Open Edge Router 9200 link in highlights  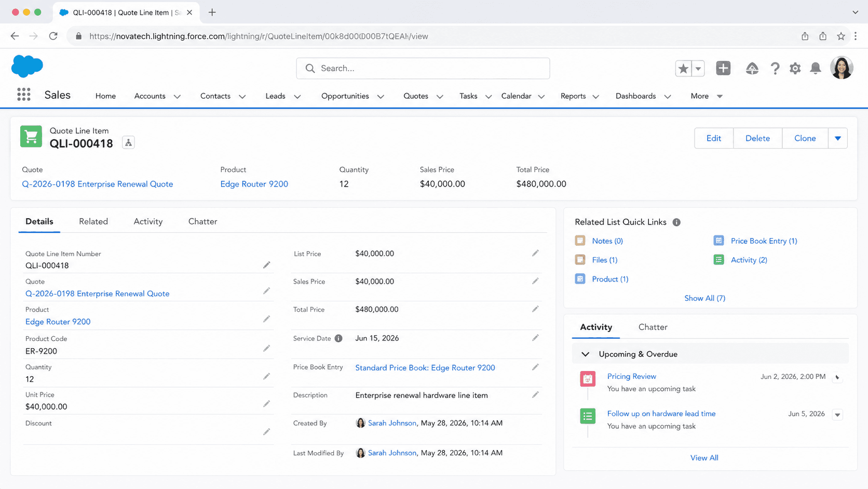254,184
